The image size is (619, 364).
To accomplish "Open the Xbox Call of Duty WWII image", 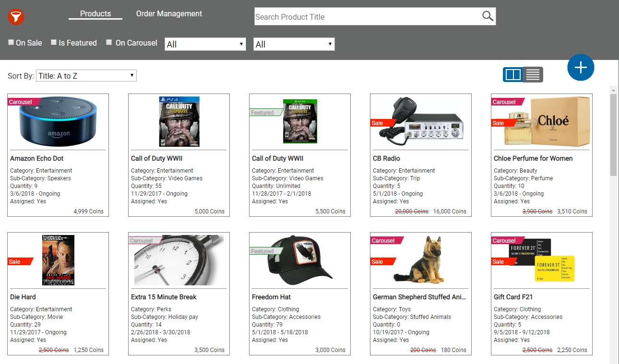I will tap(300, 121).
